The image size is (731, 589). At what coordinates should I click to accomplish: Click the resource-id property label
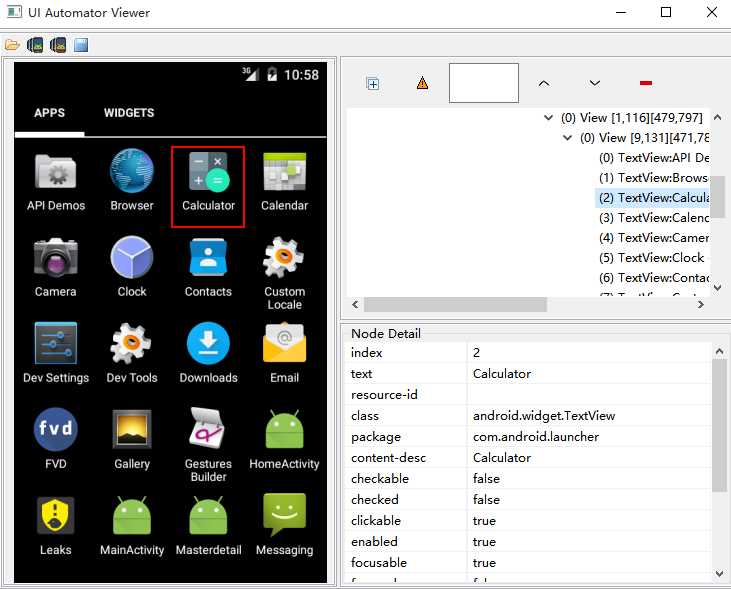point(384,395)
